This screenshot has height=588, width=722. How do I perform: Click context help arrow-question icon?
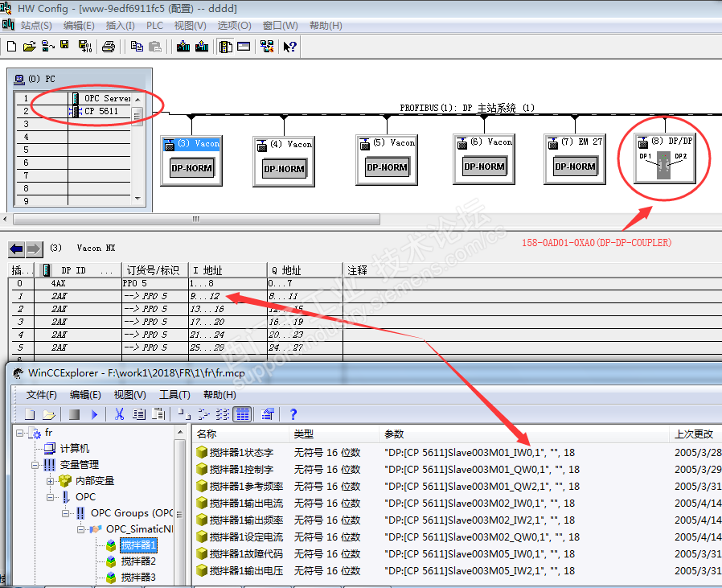(290, 47)
